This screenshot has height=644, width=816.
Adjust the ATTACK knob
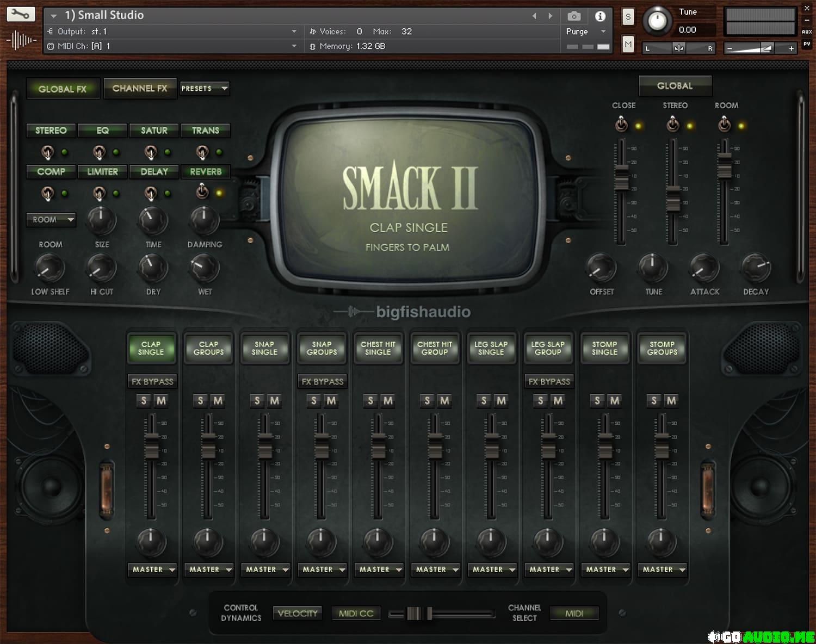click(x=704, y=268)
